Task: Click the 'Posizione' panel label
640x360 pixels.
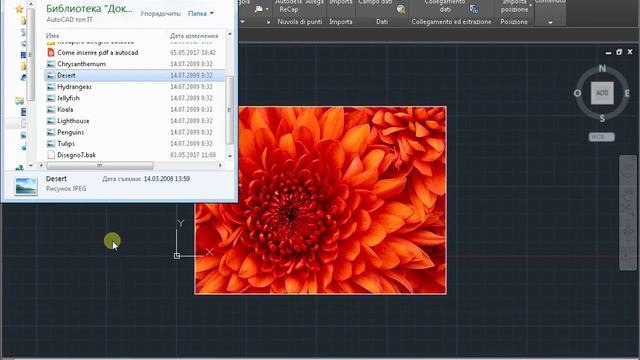Action: click(514, 22)
